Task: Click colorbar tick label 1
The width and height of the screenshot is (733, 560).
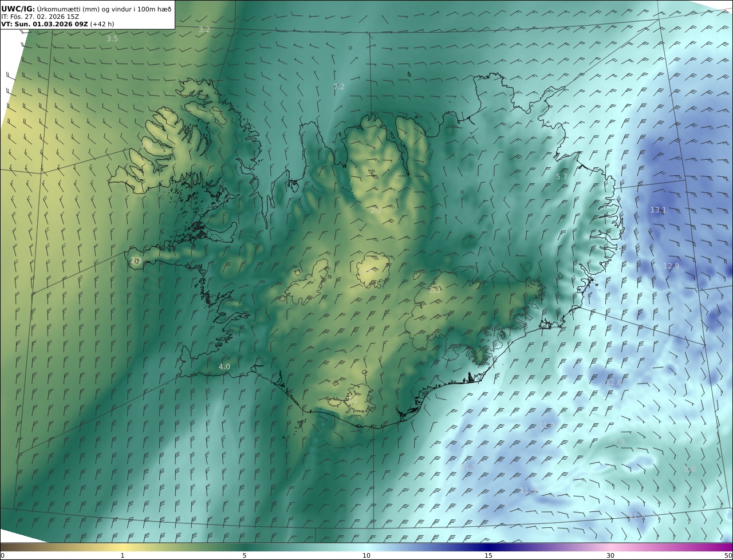Action: [122, 555]
